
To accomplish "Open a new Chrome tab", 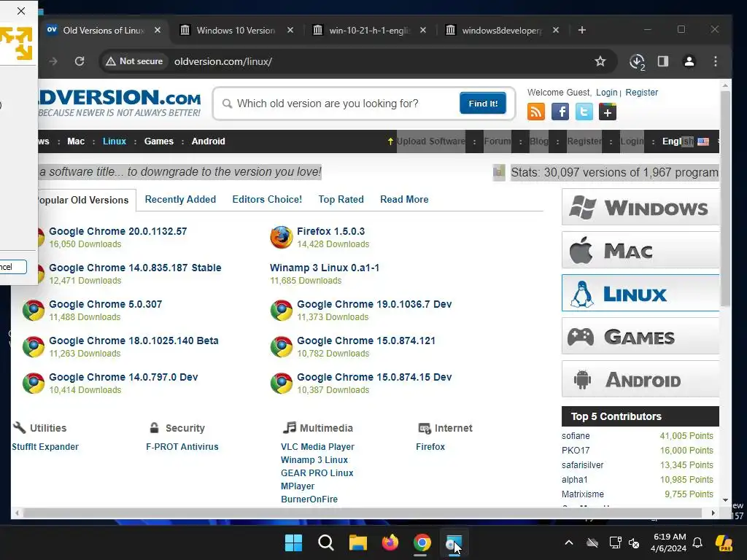I will pos(581,30).
